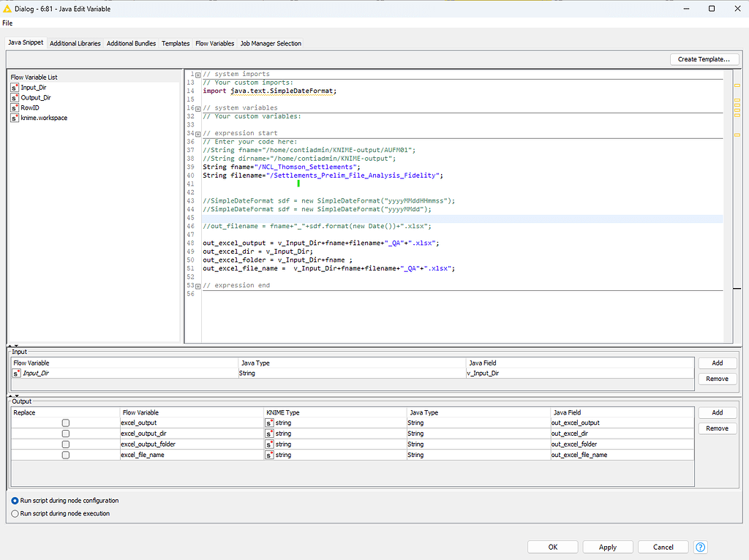749x560 pixels.
Task: Select out_excel_file_name Java Field cell
Action: 622,455
